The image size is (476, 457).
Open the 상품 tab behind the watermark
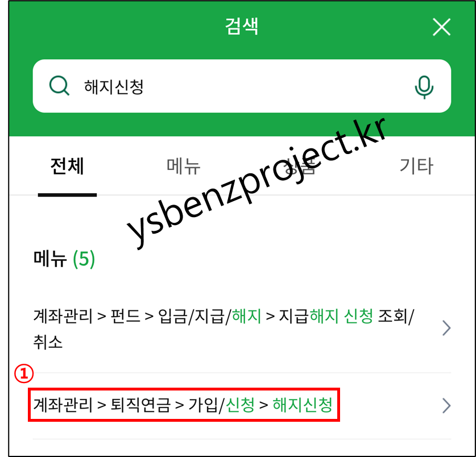click(300, 167)
